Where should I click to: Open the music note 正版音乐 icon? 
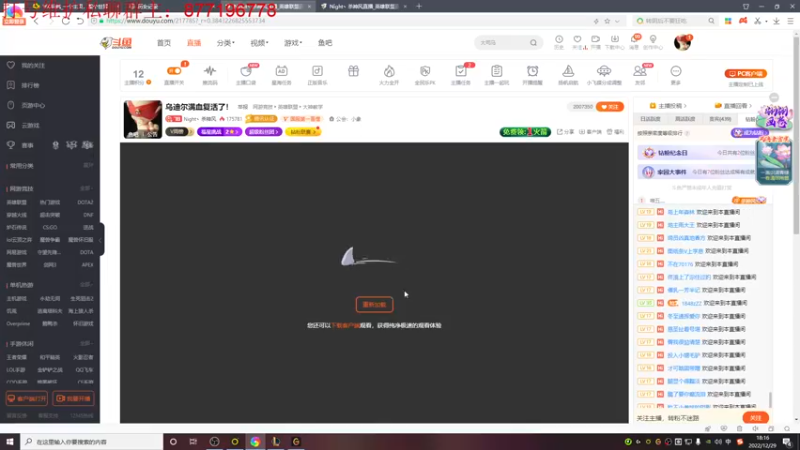pos(317,71)
